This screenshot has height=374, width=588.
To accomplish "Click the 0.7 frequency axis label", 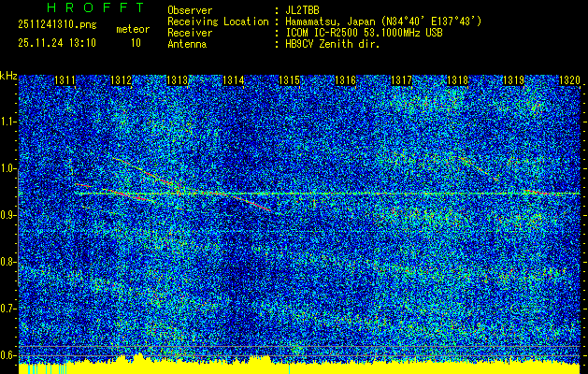I will [8, 308].
